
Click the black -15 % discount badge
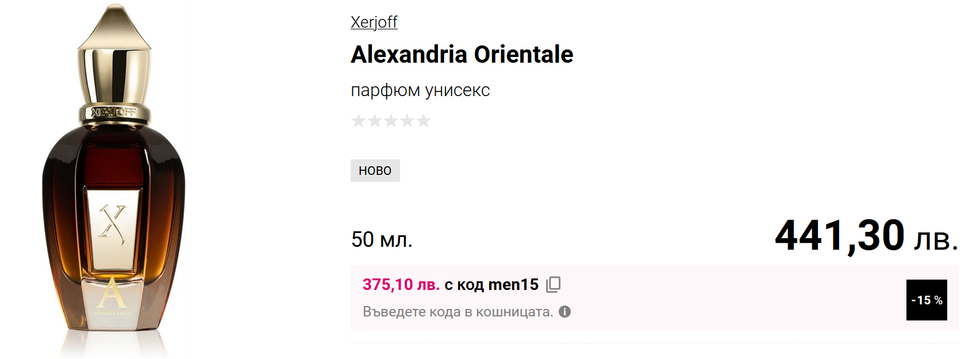coord(927,300)
